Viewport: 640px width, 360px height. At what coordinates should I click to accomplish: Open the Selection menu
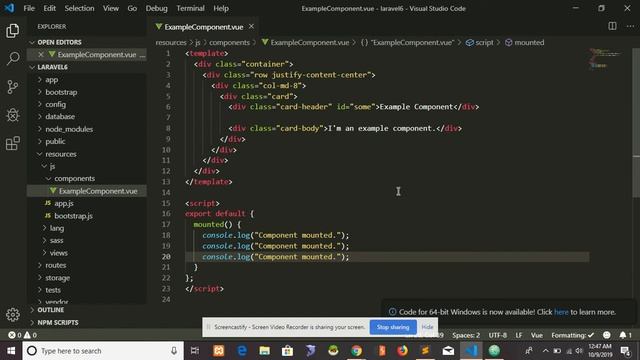click(x=79, y=8)
